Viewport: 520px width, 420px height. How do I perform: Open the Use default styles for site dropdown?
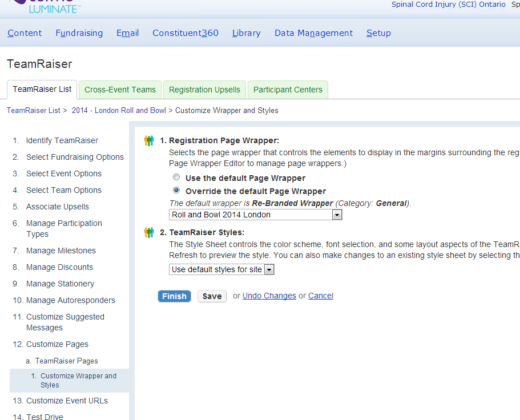tap(221, 269)
